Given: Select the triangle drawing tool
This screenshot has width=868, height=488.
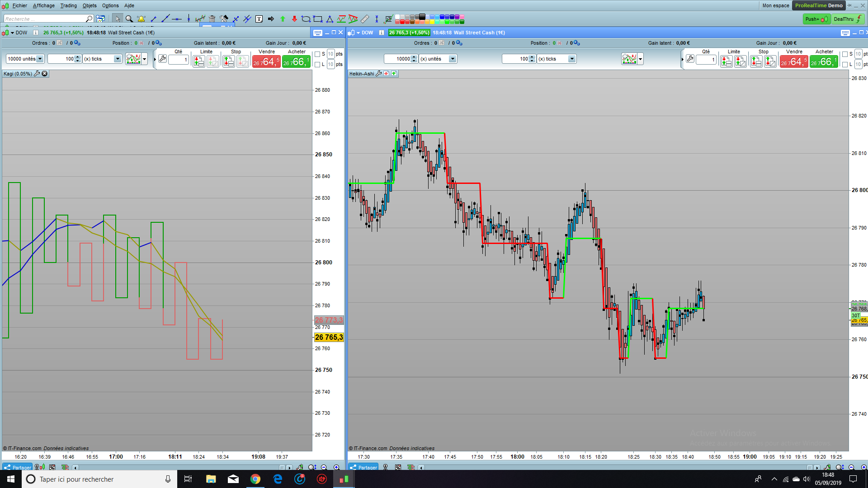Looking at the screenshot, I should [330, 19].
